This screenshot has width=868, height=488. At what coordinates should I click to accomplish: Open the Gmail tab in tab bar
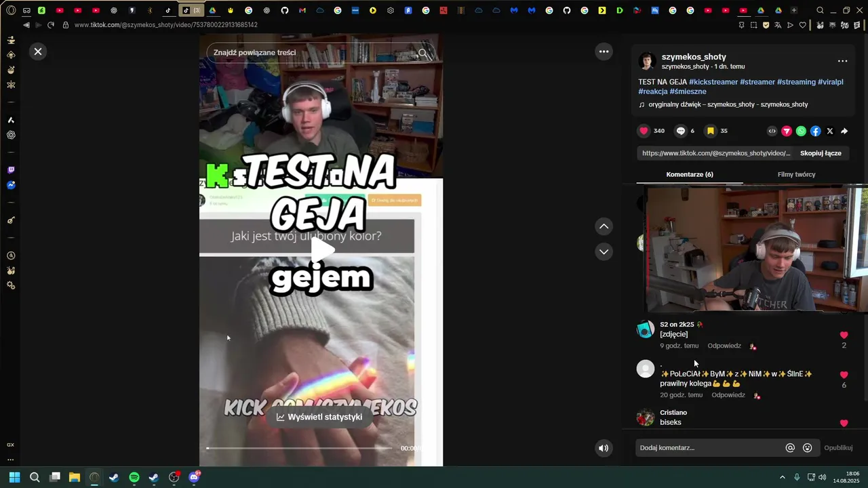click(302, 10)
